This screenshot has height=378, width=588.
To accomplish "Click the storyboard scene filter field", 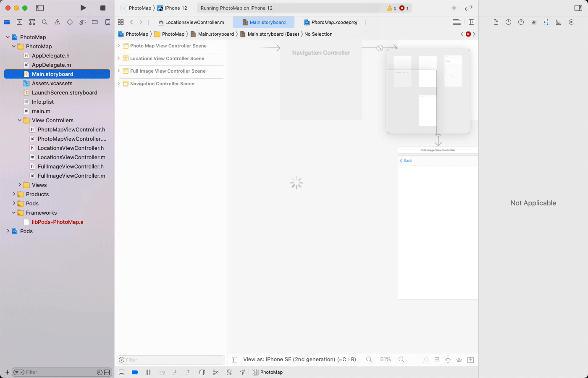I will [x=170, y=360].
